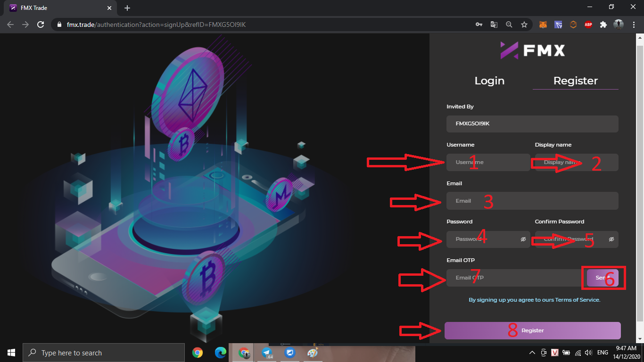Open Paint from the taskbar
Viewport: 644px width, 362px height.
[x=313, y=353]
